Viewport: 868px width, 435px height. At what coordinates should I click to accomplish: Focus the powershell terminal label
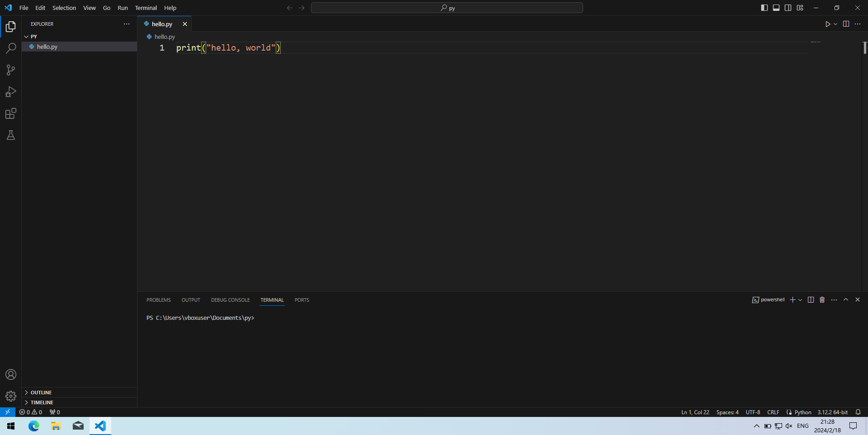tap(769, 300)
